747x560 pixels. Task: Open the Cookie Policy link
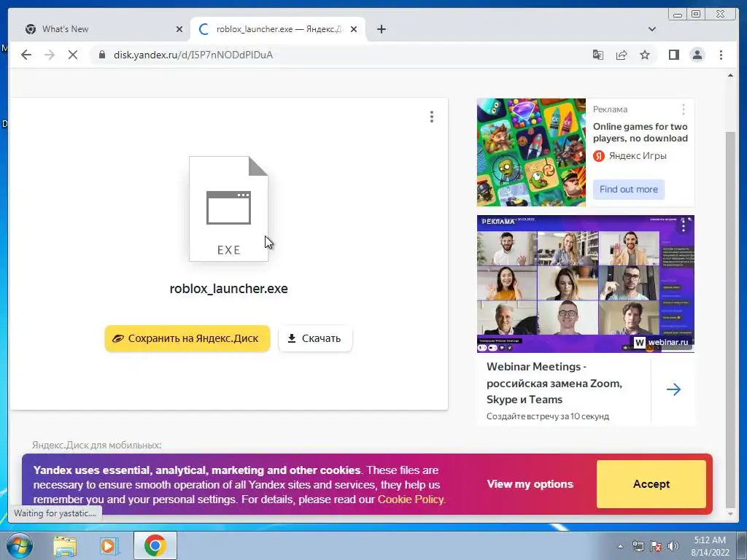click(411, 499)
